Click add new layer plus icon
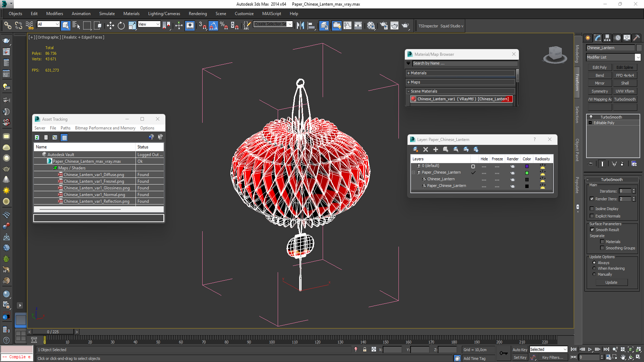Image resolution: width=644 pixels, height=362 pixels. (x=435, y=149)
